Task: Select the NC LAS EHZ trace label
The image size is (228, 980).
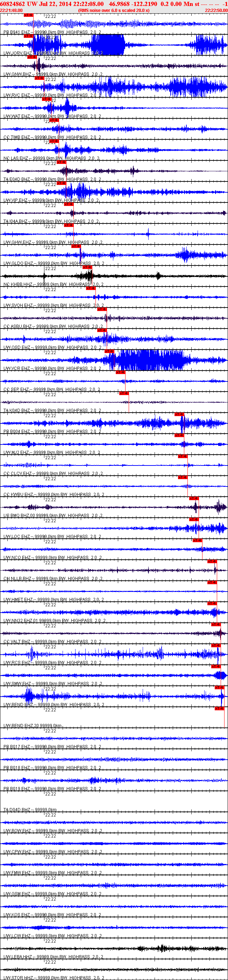Action: coord(52,158)
